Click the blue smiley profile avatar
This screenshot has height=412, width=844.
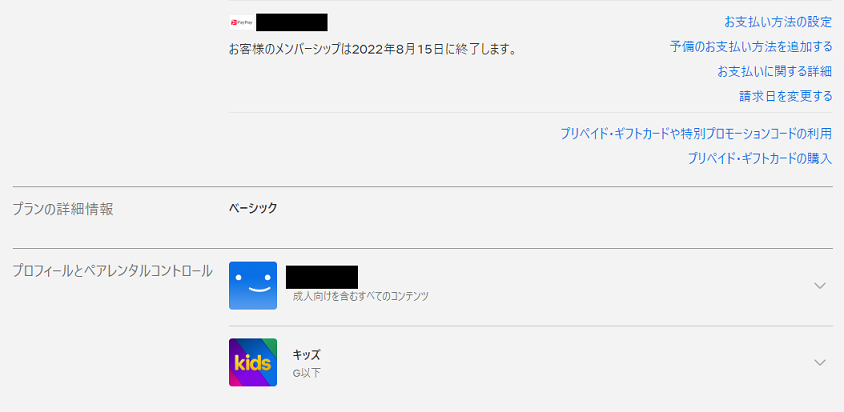tap(253, 286)
